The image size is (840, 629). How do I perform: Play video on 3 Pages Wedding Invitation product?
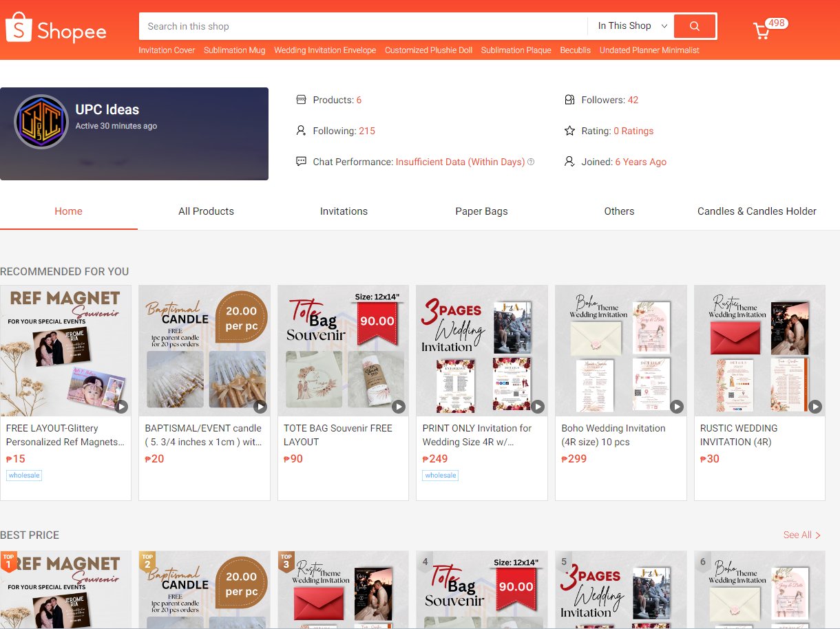[x=538, y=407]
